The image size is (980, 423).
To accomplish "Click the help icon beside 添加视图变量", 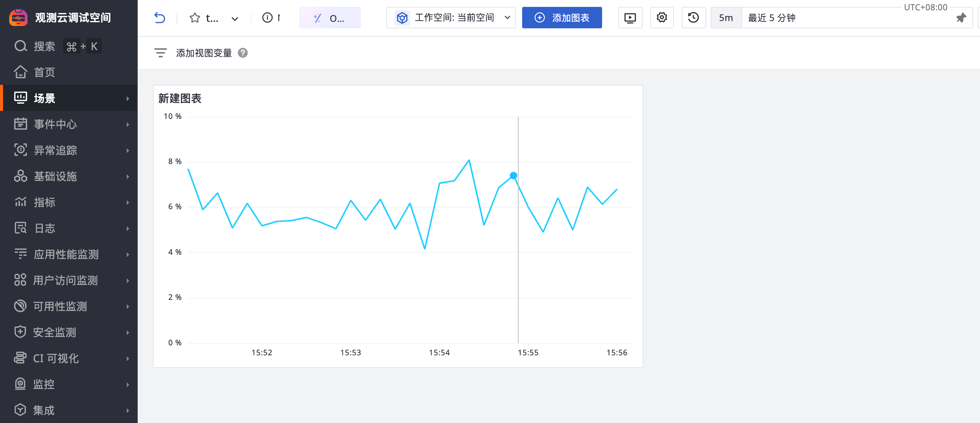I will tap(243, 53).
